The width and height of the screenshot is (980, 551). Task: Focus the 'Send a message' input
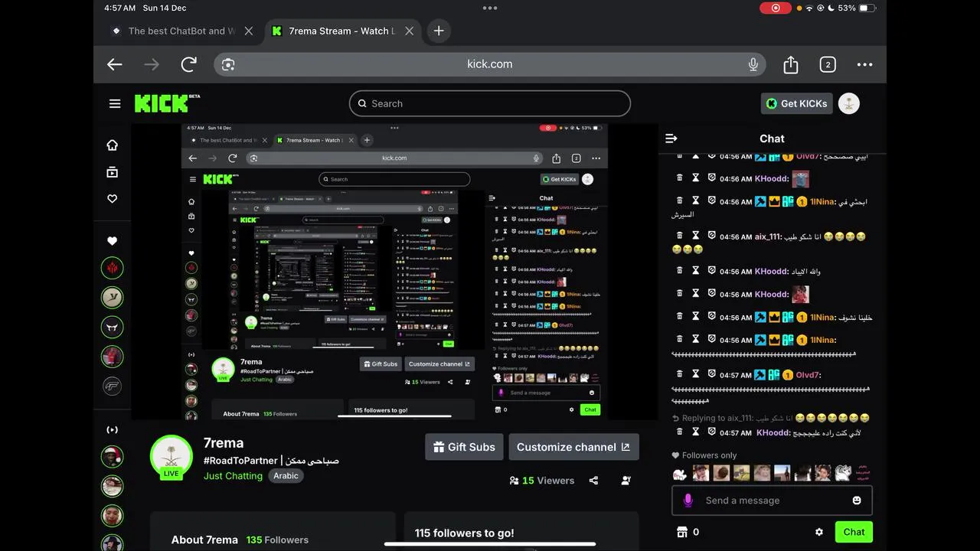click(772, 500)
